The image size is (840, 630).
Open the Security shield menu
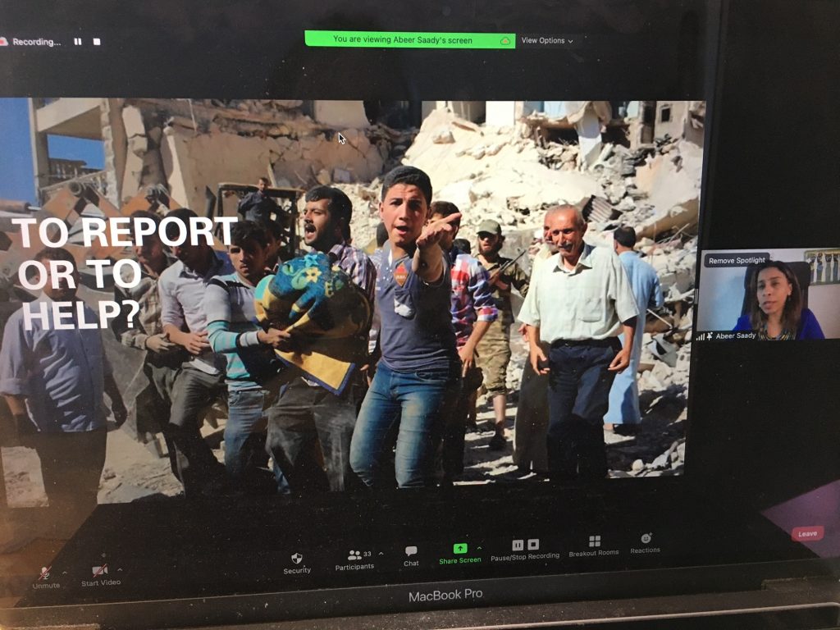(x=297, y=564)
